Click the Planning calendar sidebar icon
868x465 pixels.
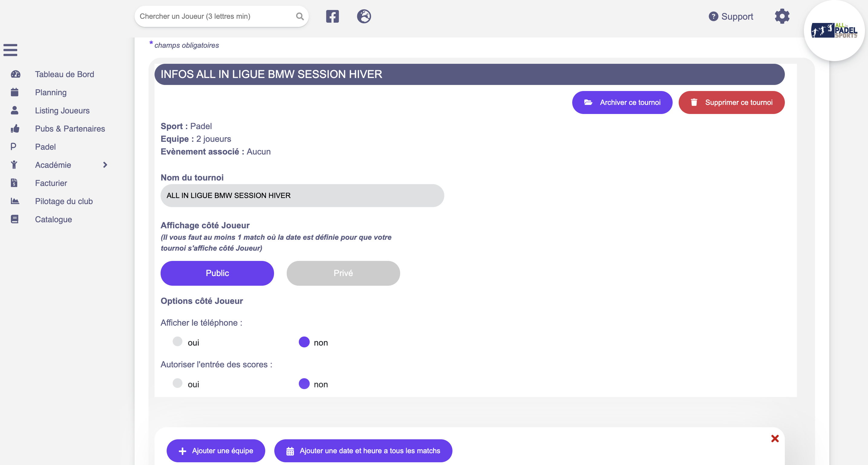[x=15, y=92]
